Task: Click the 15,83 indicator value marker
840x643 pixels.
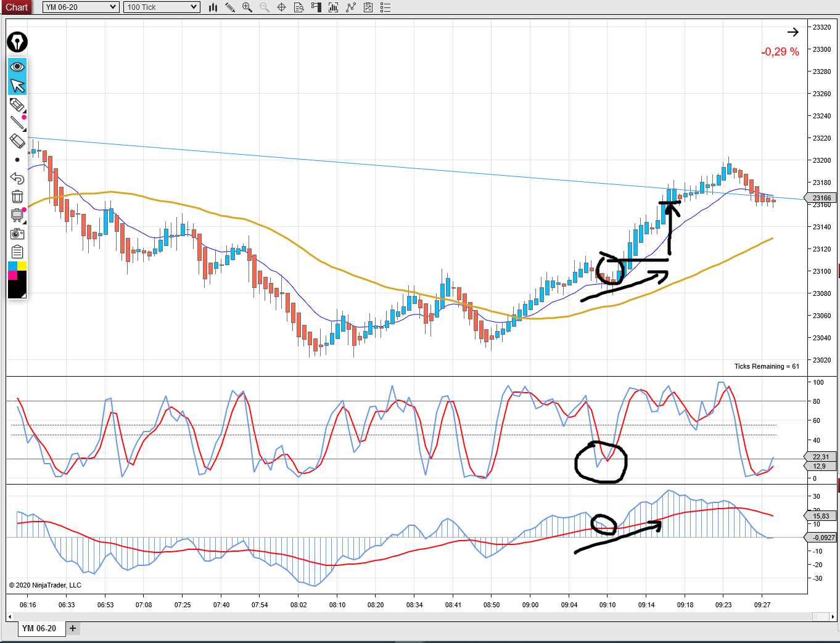Action: 821,516
